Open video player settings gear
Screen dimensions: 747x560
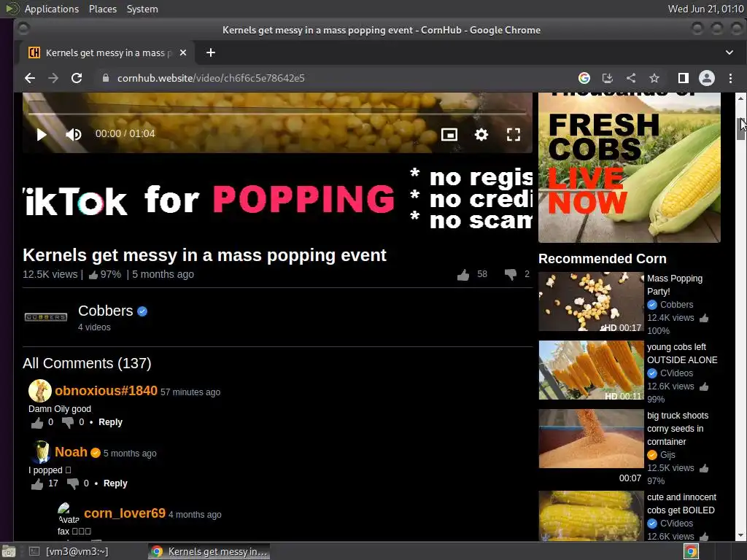point(481,135)
